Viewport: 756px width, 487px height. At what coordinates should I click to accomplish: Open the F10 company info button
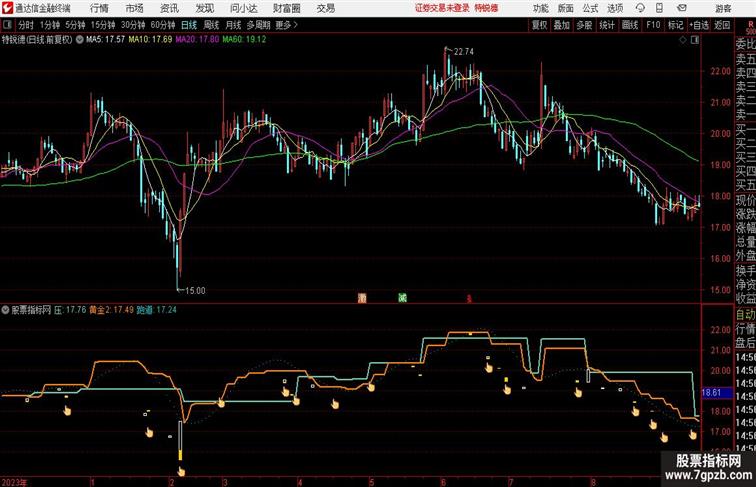(653, 25)
